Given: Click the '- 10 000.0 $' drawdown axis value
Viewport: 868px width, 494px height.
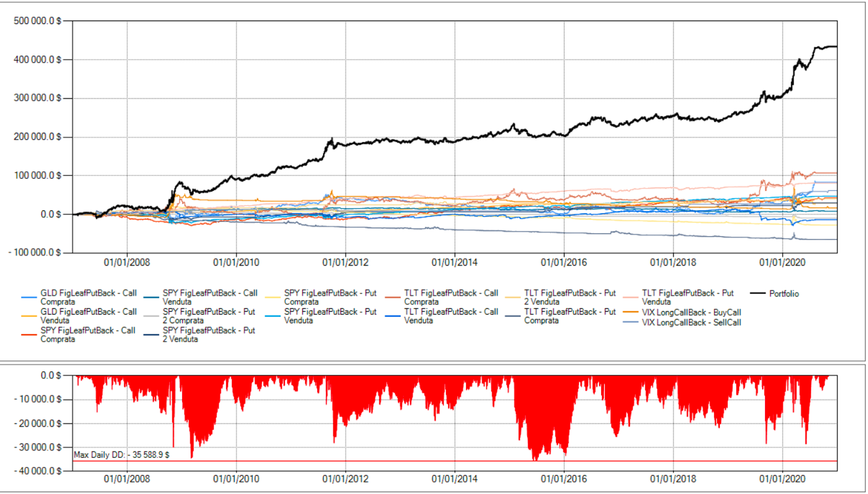Looking at the screenshot, I should pos(38,399).
